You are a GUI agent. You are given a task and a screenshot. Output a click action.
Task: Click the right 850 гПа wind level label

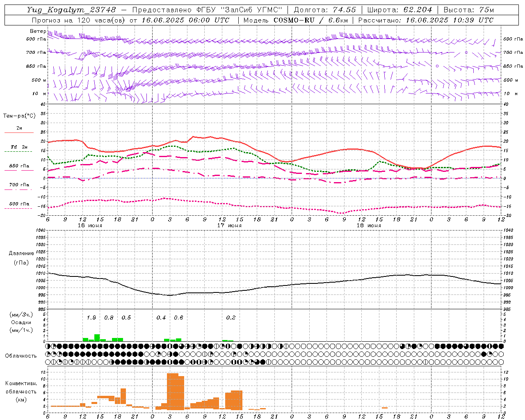(x=513, y=66)
